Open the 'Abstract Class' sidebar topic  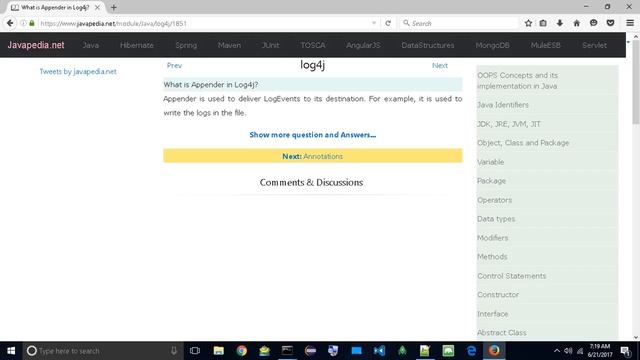pos(502,333)
